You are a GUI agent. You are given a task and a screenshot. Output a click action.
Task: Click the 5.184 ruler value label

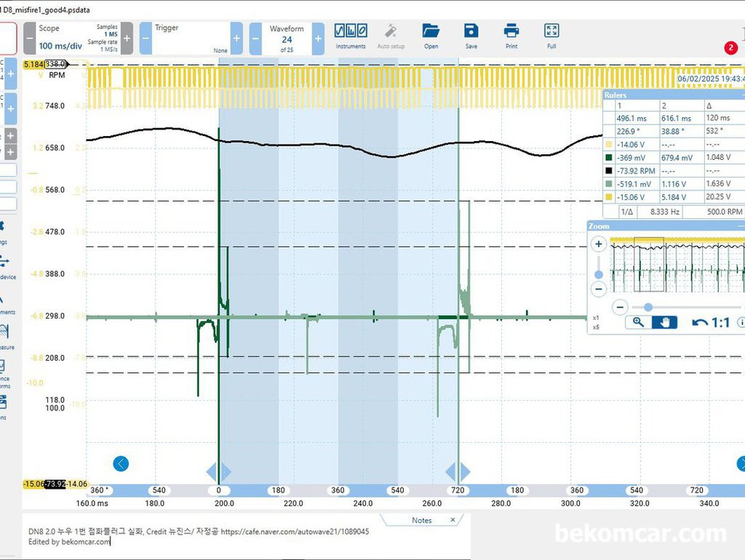point(33,64)
